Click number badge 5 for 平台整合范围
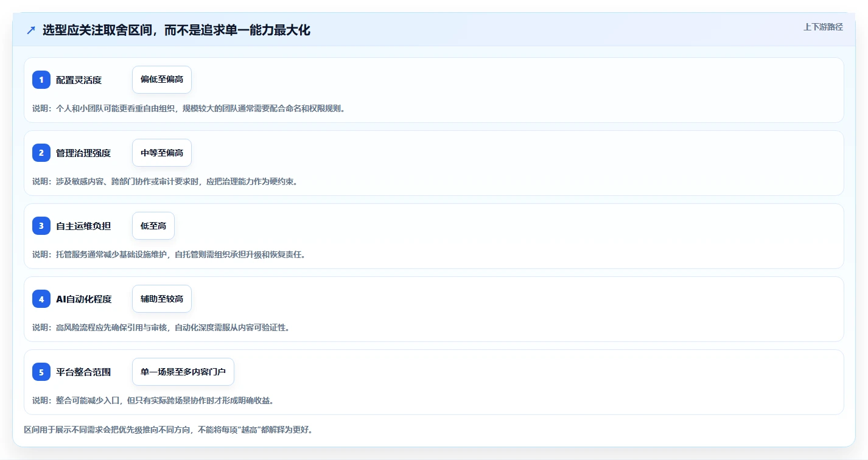Image resolution: width=868 pixels, height=460 pixels. [41, 372]
